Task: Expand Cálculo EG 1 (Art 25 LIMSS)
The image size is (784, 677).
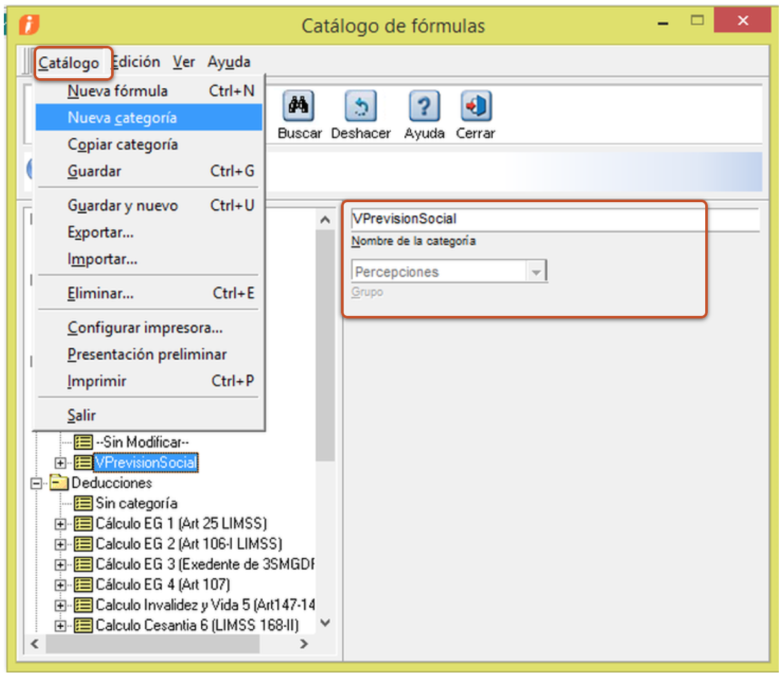Action: [x=60, y=524]
